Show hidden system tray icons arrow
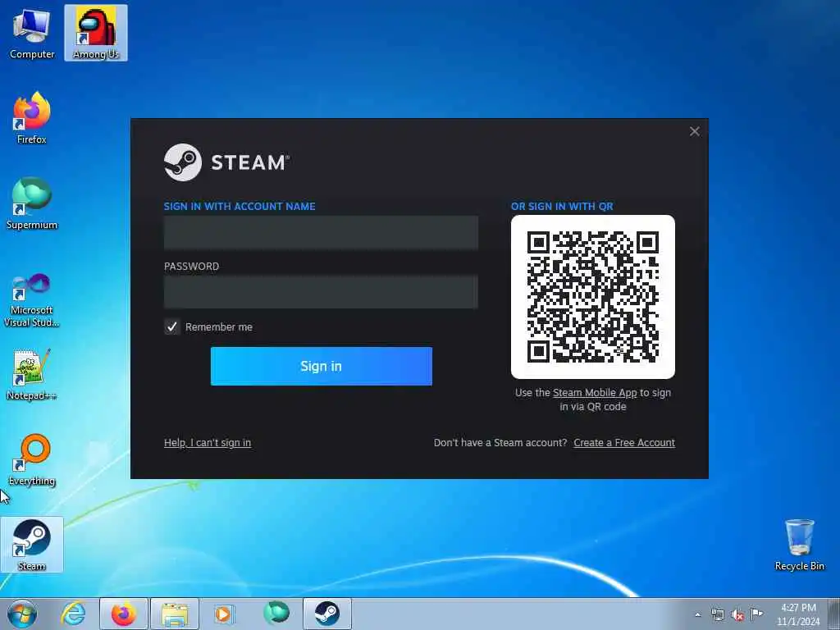This screenshot has height=630, width=840. point(697,614)
